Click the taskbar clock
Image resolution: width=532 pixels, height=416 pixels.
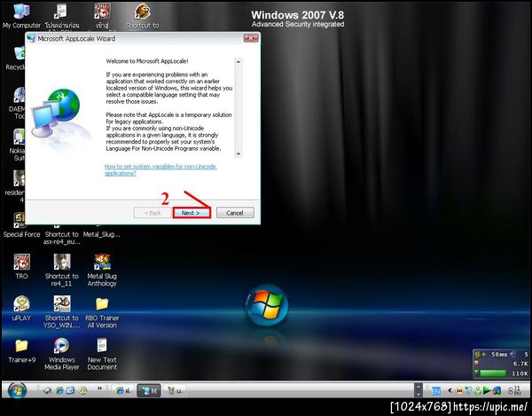click(514, 390)
